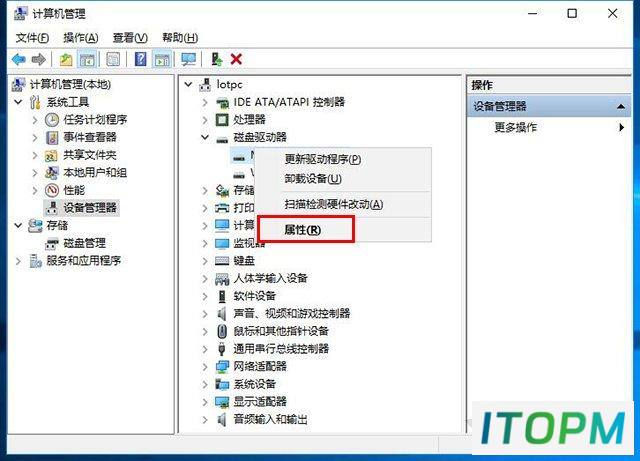Viewport: 640px width, 461px height.
Task: Expand the 网络适配器 category
Action: [205, 366]
